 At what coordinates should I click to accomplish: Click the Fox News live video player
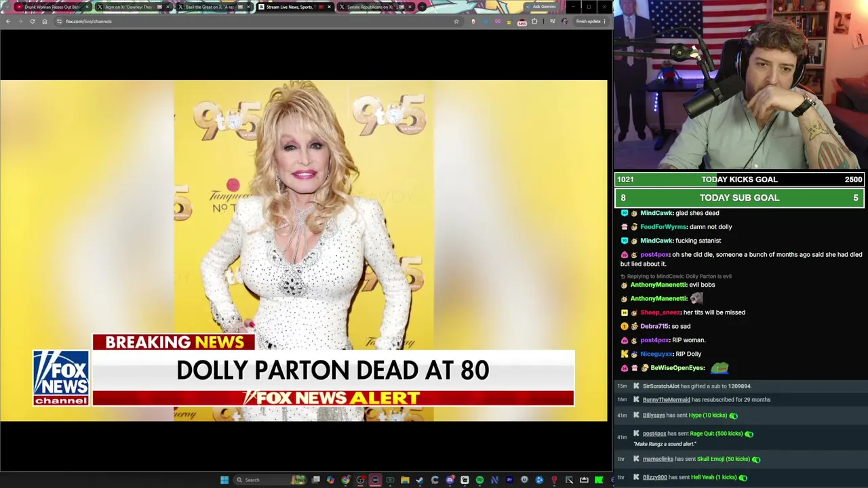point(304,251)
